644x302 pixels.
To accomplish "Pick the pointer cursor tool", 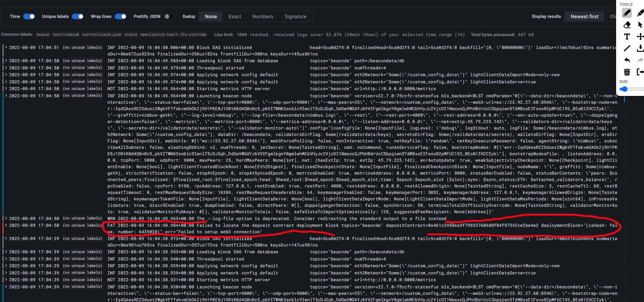I will [x=640, y=25].
